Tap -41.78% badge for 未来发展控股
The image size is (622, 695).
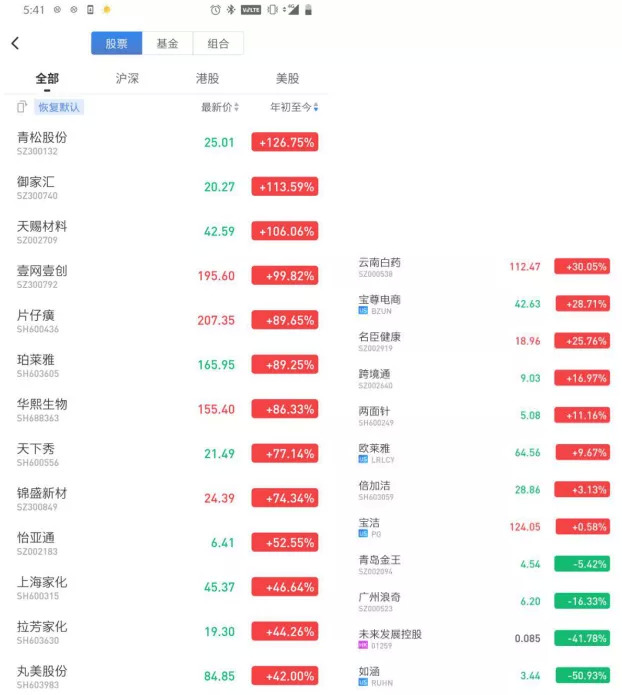(582, 638)
